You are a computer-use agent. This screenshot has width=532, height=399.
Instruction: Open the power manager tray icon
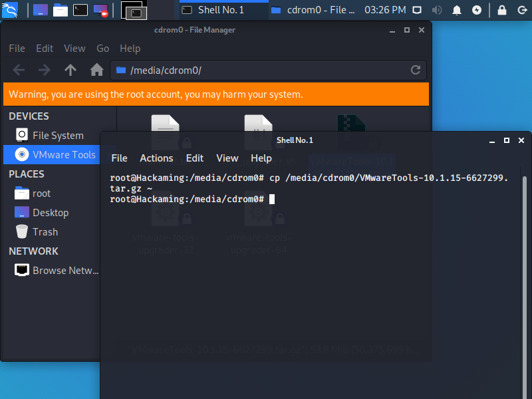click(x=477, y=10)
